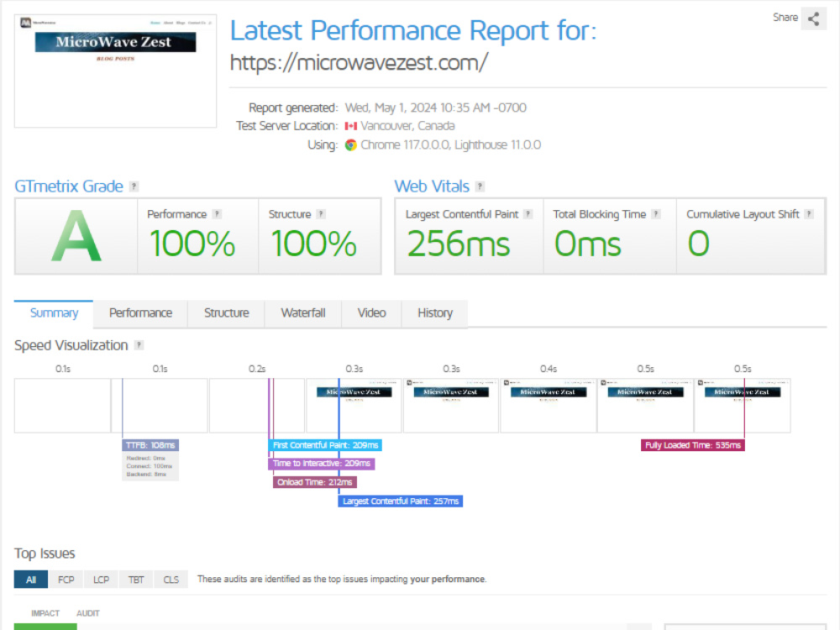840x630 pixels.
Task: Click the Web Vitals heading
Action: click(x=432, y=186)
